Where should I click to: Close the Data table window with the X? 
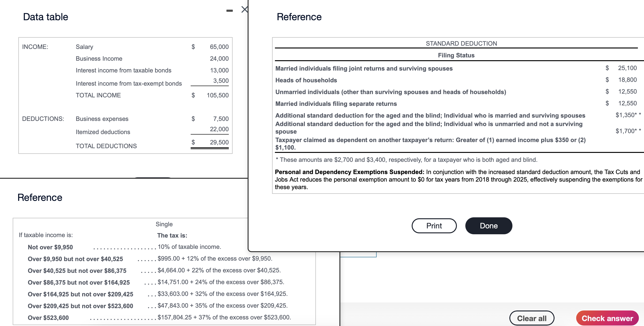pyautogui.click(x=244, y=9)
